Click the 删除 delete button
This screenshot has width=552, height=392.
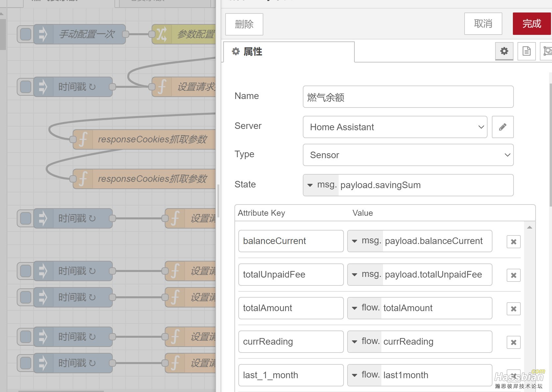coord(244,24)
